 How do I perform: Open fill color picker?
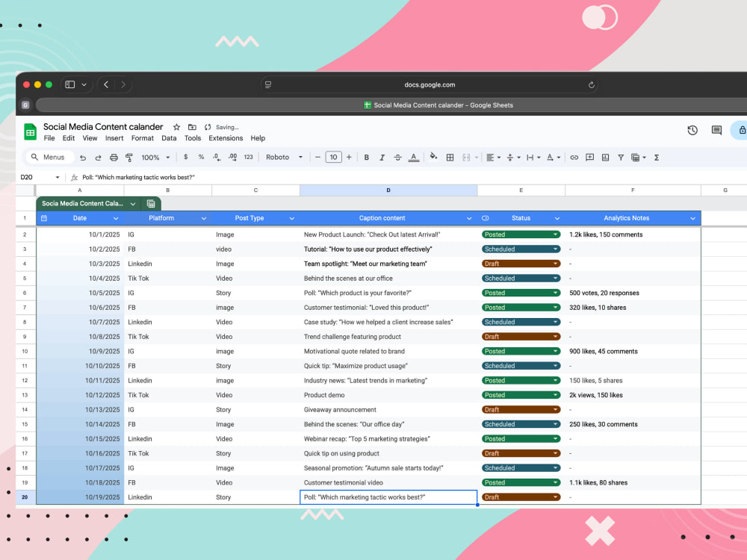tap(433, 157)
